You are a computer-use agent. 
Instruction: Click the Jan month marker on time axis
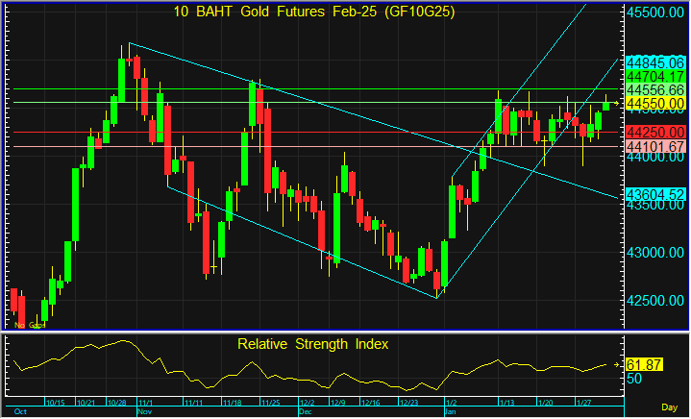(450, 411)
